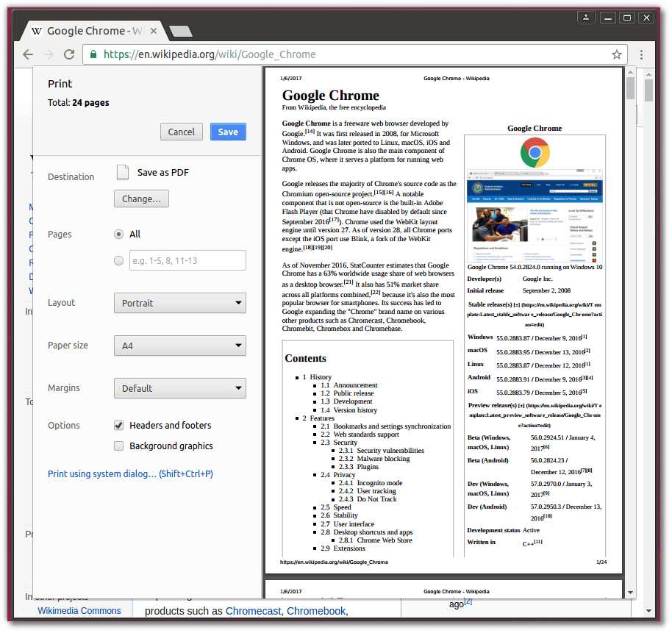Click the preview footer URL text
This screenshot has width=672, height=633.
[335, 562]
